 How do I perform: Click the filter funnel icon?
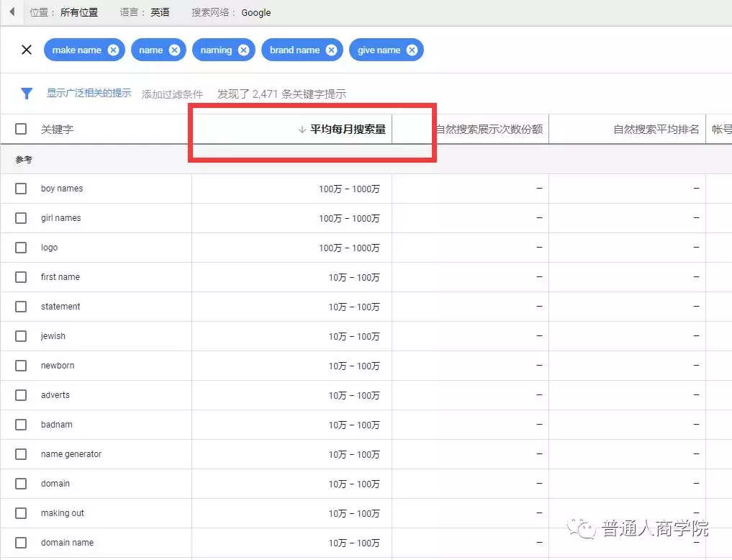coord(26,94)
